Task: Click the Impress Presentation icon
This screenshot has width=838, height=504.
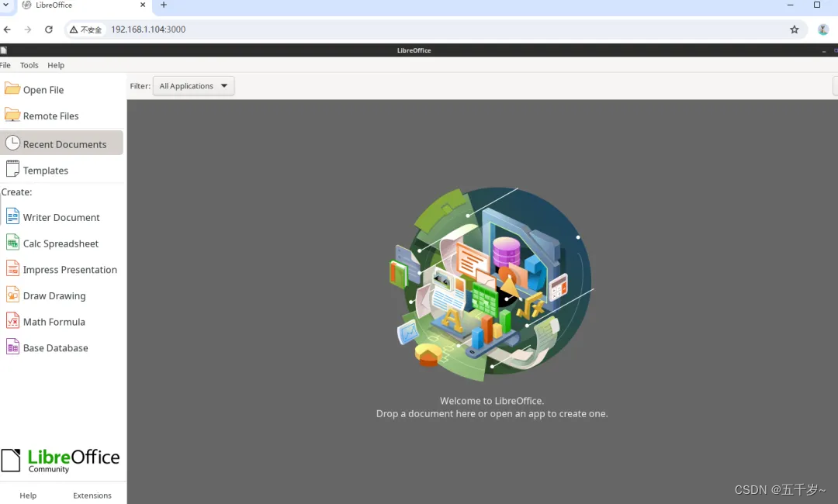Action: click(13, 268)
